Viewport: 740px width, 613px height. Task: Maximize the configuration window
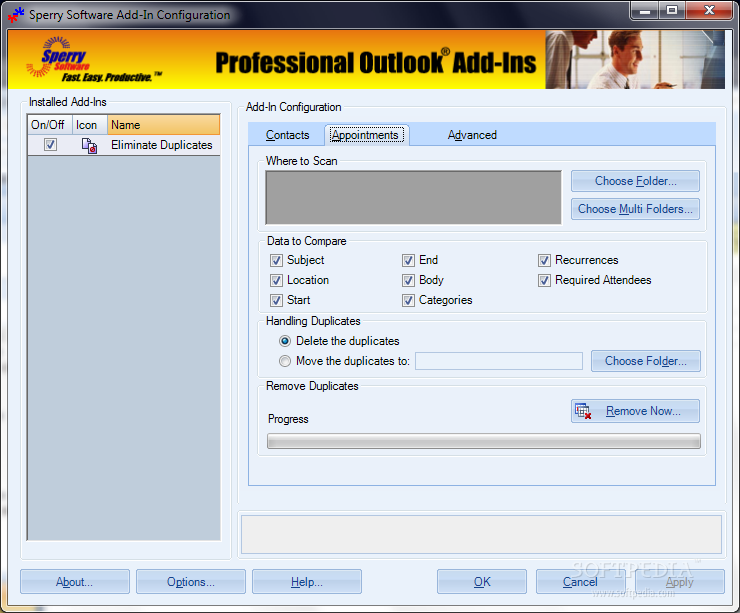[672, 10]
